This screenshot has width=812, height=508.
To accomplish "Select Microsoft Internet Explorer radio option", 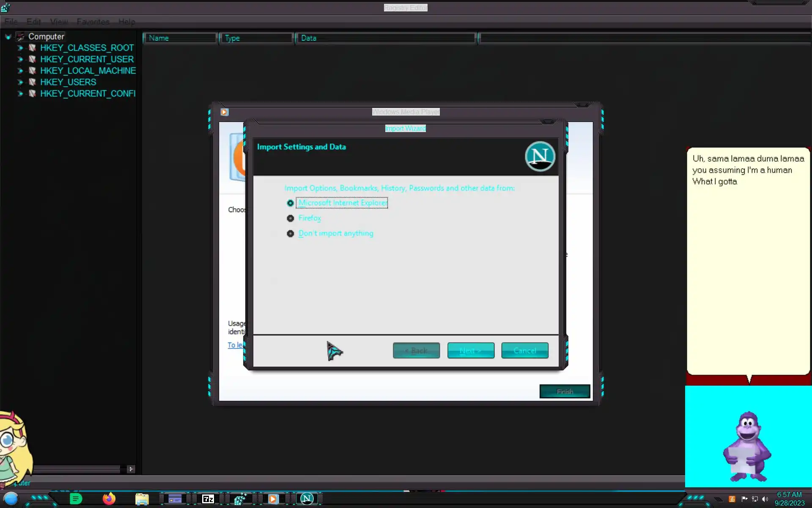I will click(x=290, y=203).
